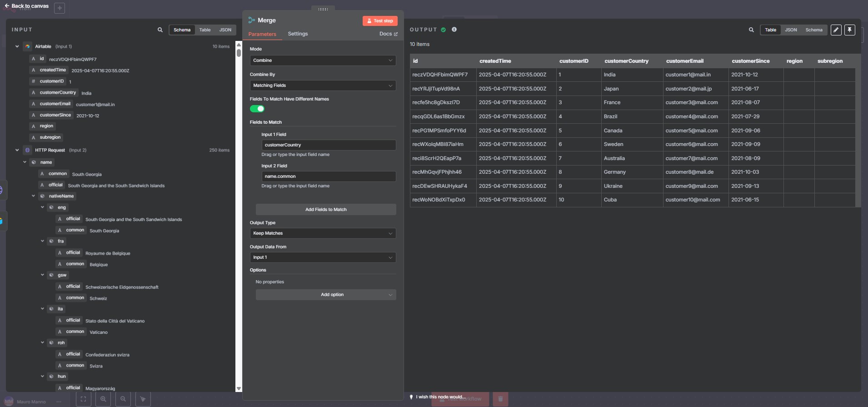
Task: Click the pencil edit output icon
Action: [836, 30]
